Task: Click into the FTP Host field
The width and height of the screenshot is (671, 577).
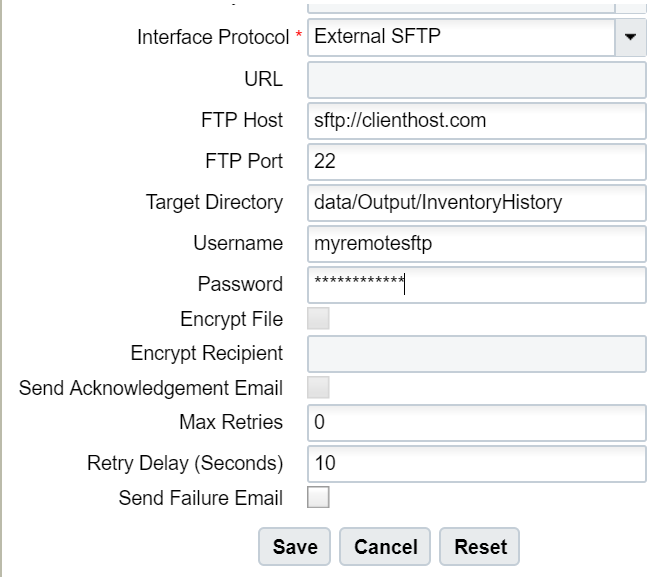Action: (x=476, y=120)
